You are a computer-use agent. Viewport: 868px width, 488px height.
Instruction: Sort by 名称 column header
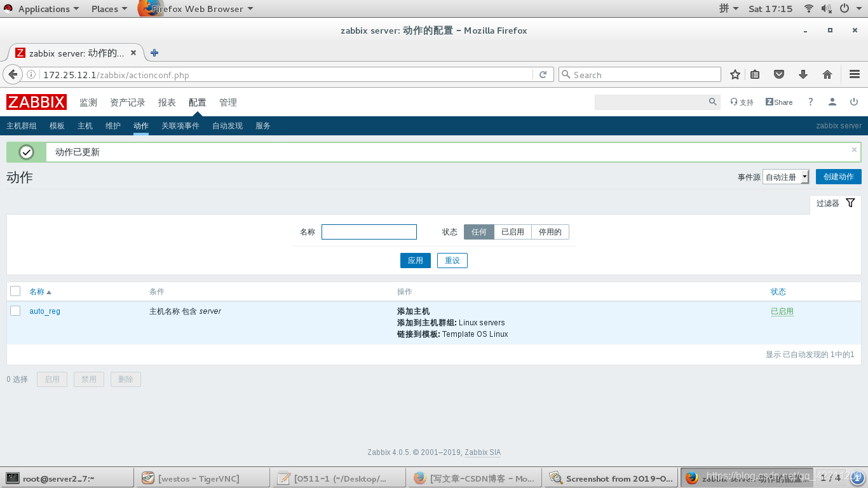tap(40, 292)
